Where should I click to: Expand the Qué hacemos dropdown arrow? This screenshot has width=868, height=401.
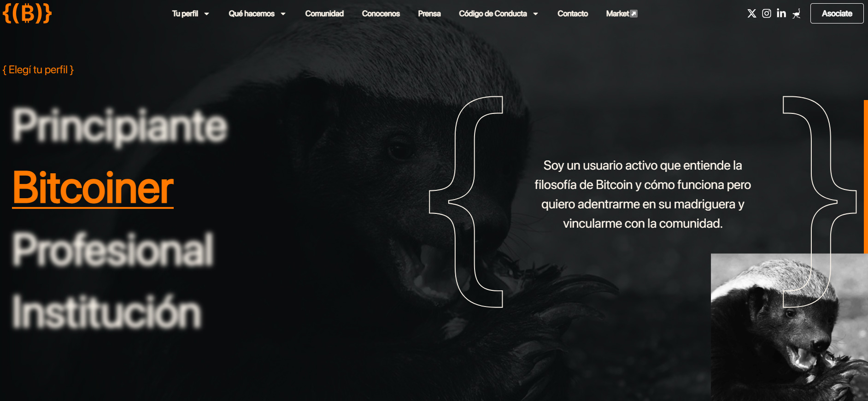(283, 14)
